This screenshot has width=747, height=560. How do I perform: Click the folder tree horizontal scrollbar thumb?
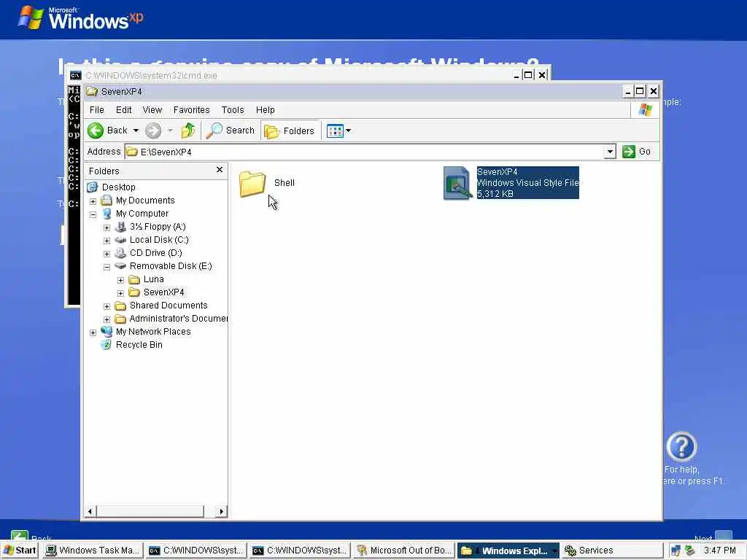click(150, 511)
